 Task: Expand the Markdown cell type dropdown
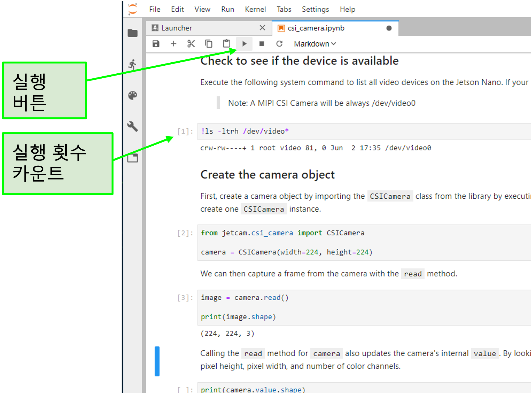(315, 44)
